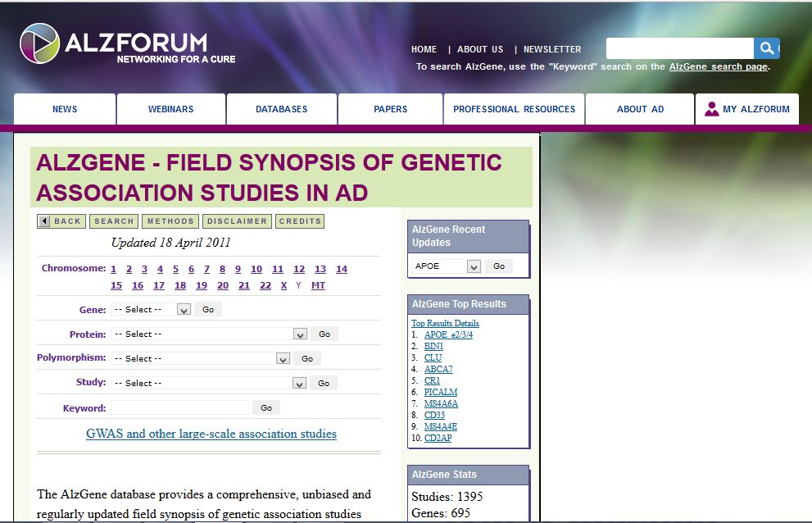Open GWAS and other large-scale studies link

[211, 434]
